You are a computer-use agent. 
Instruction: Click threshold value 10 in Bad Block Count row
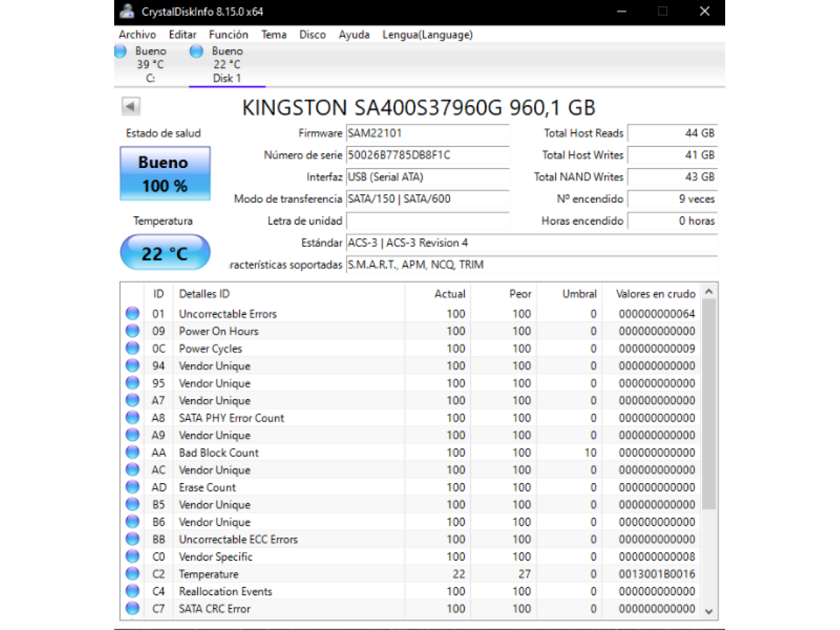591,453
